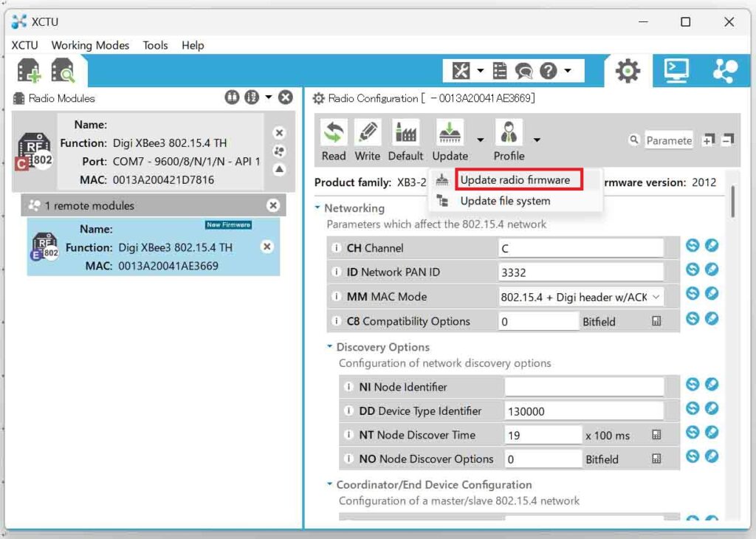Image resolution: width=756 pixels, height=539 pixels.
Task: Click the ID Network PAN ID field
Action: [x=580, y=272]
